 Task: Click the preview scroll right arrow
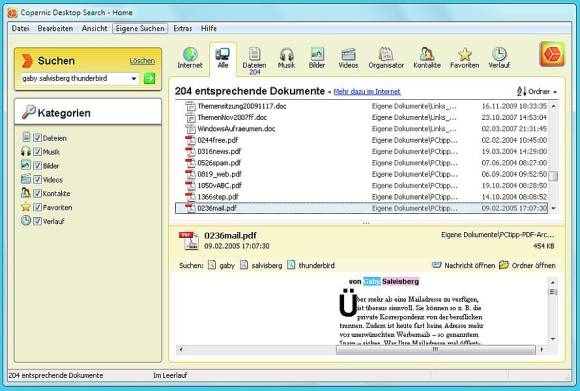[x=542, y=349]
